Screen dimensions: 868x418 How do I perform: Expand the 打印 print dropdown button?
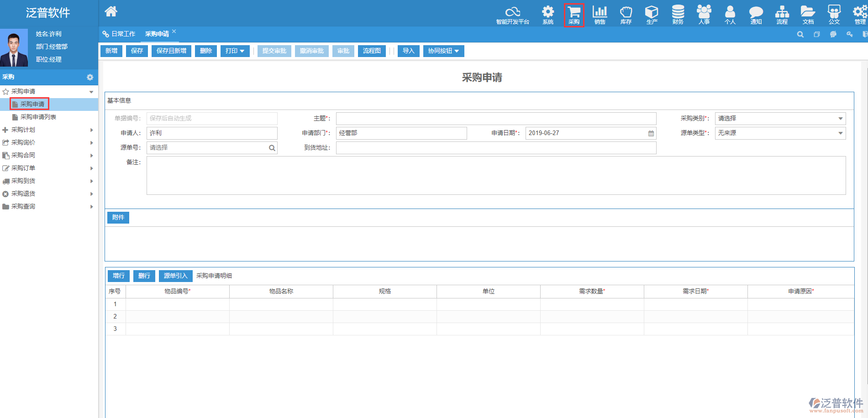click(235, 51)
